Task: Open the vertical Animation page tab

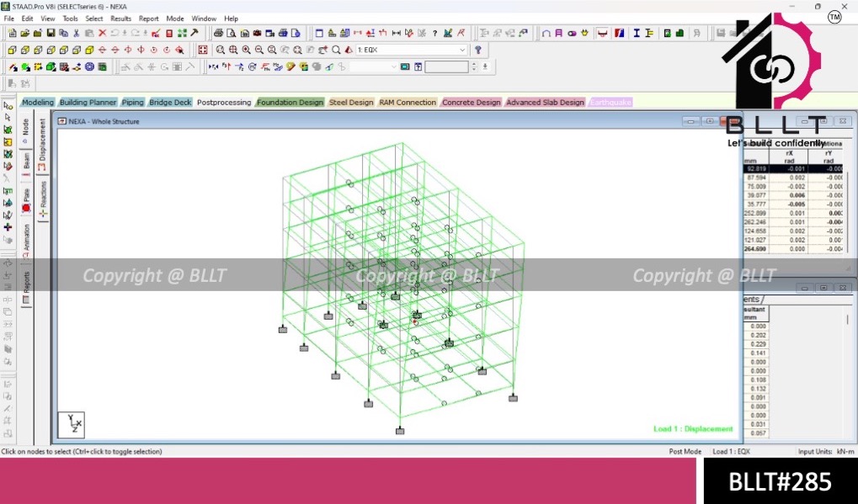Action: 26,241
